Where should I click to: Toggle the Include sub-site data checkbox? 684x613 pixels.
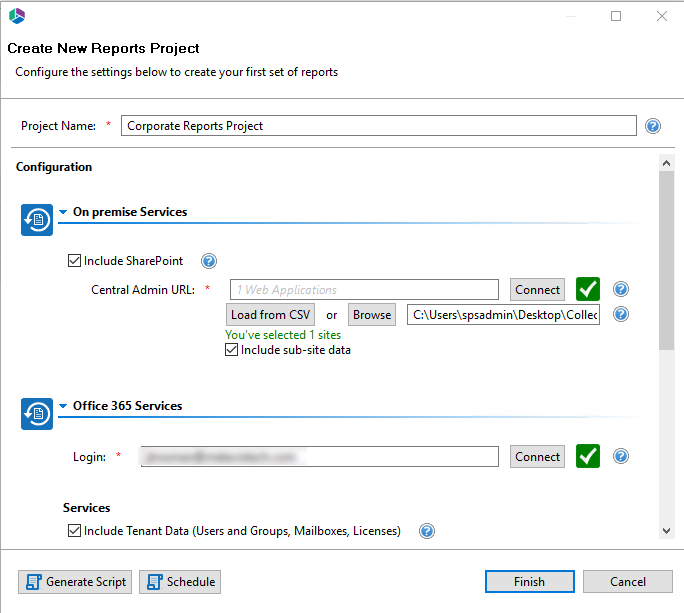[233, 351]
